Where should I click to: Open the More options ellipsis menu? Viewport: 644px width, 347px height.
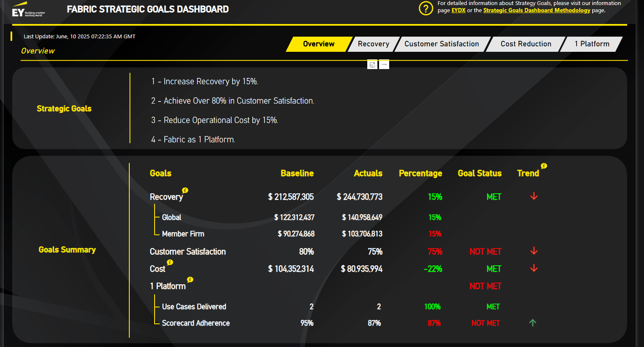coord(384,65)
